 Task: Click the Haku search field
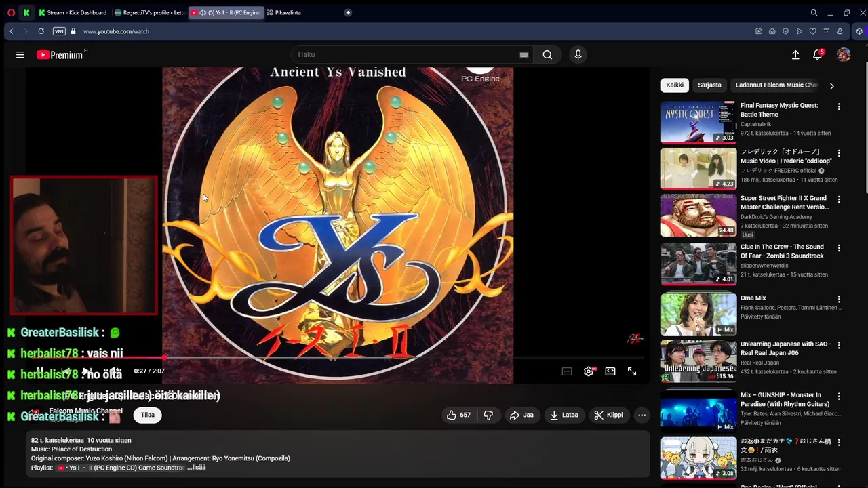click(407, 55)
